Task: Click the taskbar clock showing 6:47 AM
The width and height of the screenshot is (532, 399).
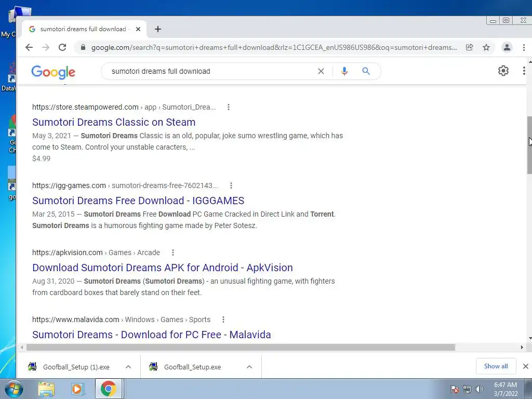Action: [506, 389]
